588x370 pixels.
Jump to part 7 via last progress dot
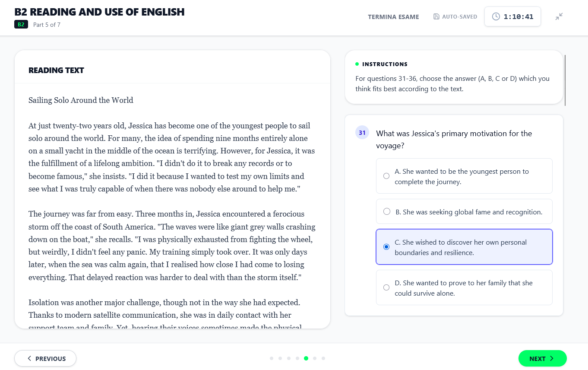(323, 358)
